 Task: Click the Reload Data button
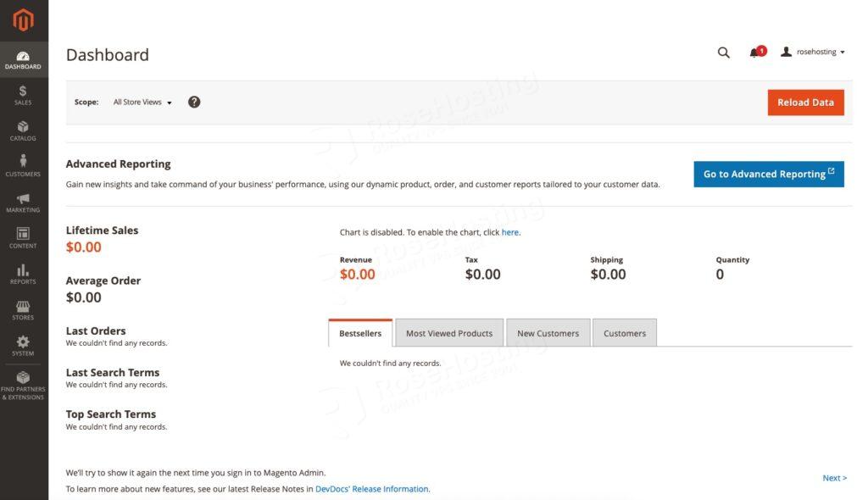point(805,102)
